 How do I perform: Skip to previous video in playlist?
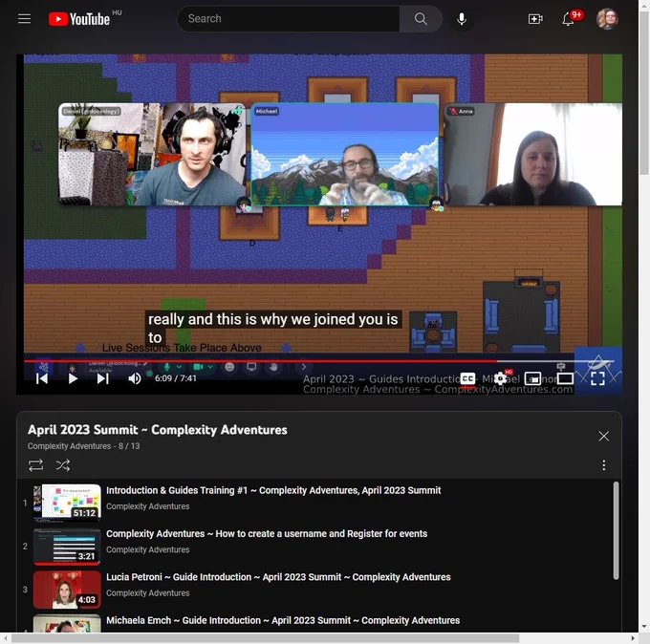(42, 378)
